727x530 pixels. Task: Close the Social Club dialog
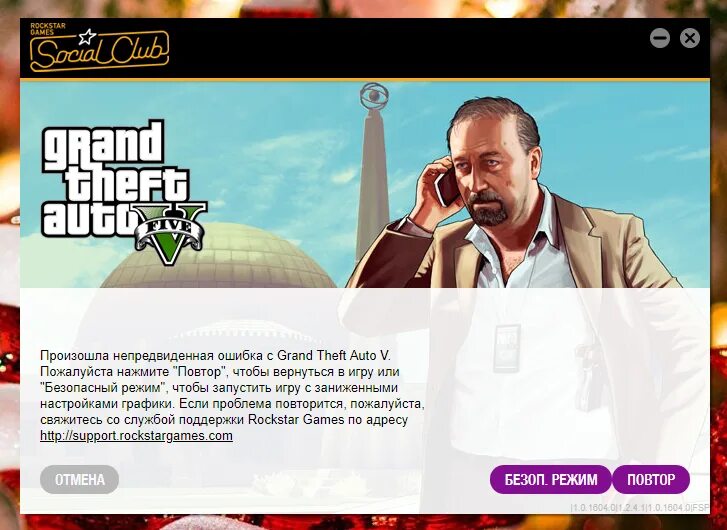pyautogui.click(x=690, y=38)
